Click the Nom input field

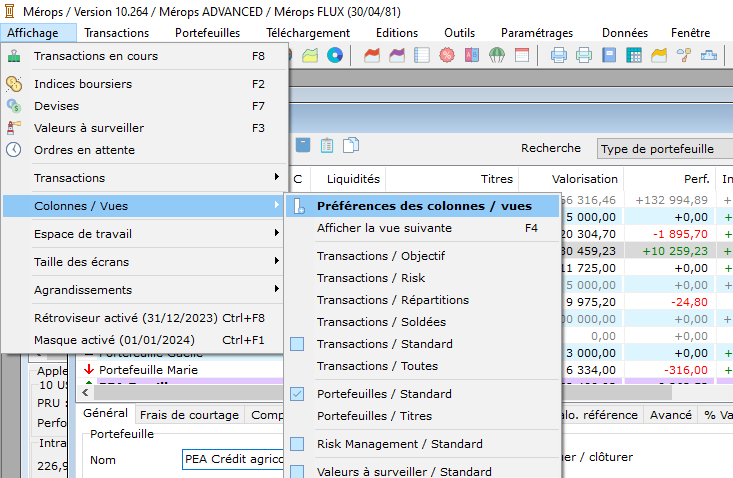tap(233, 459)
